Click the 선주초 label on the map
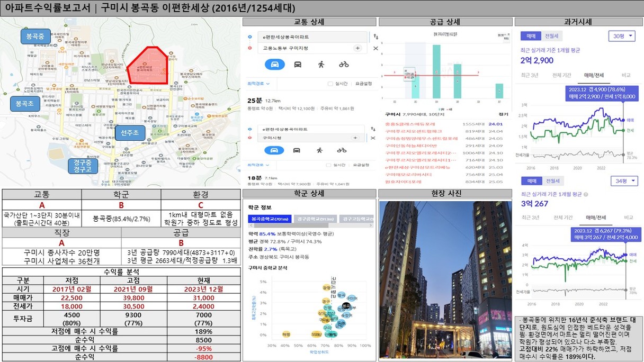Image resolution: width=644 pixels, height=362 pixels. coord(129,133)
